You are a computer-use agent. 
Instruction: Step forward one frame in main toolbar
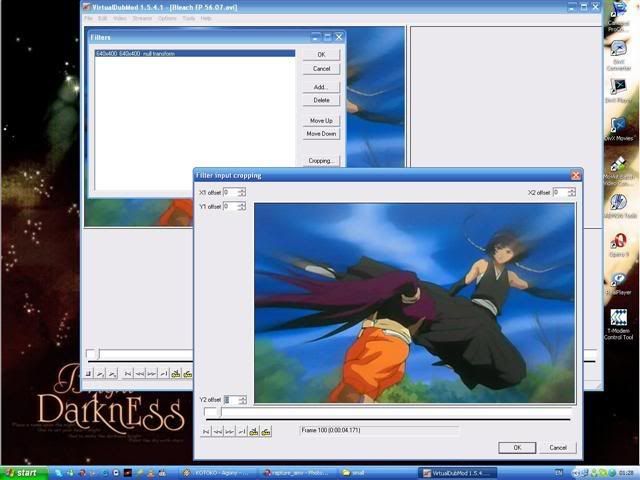pyautogui.click(x=151, y=373)
